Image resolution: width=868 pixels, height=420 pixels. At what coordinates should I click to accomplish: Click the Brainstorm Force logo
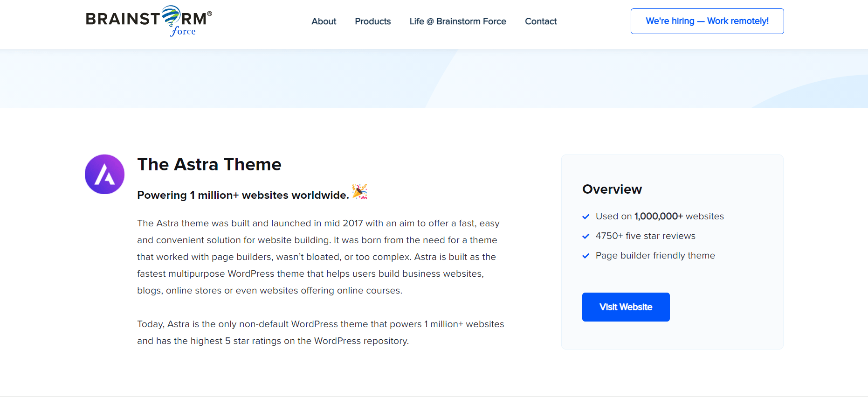tap(149, 21)
